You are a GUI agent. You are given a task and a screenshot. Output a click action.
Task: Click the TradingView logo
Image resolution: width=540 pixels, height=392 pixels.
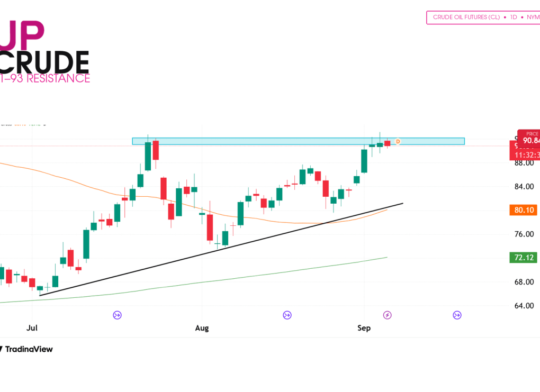coord(26,349)
